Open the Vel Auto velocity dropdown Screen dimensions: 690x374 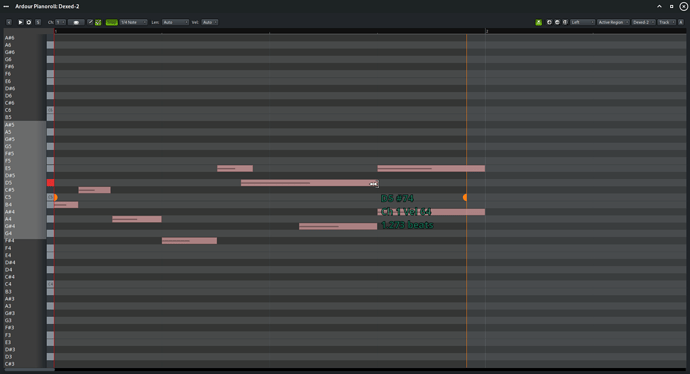(209, 22)
